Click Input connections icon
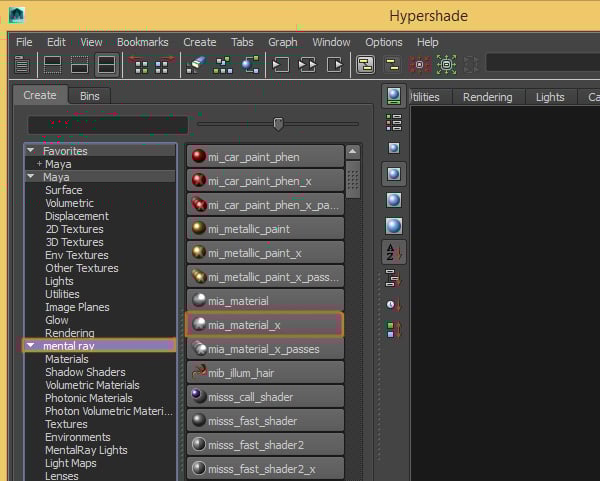Viewport: 600px width, 481px height. (x=280, y=65)
